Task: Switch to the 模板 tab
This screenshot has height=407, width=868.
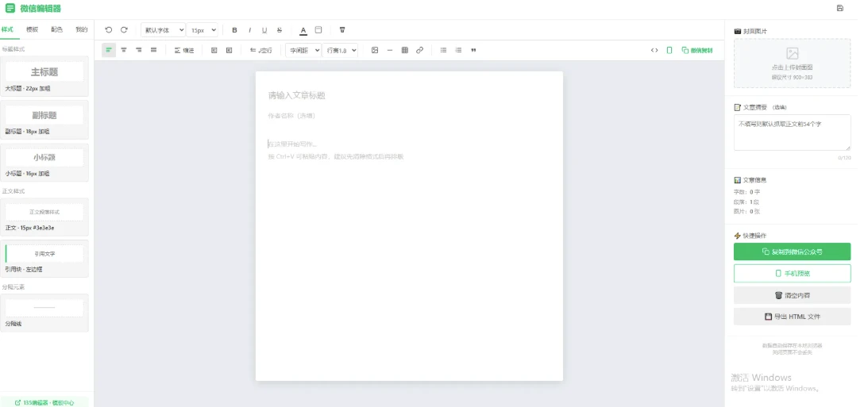Action: click(x=32, y=30)
